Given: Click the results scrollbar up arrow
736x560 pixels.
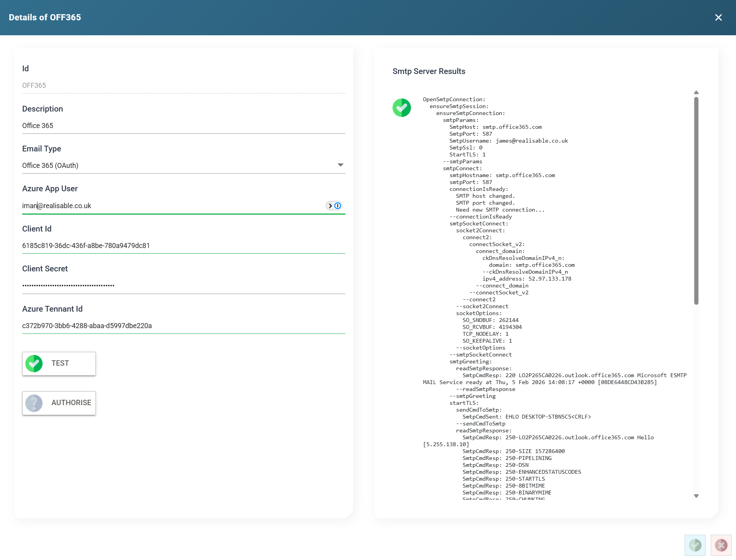Looking at the screenshot, I should click(696, 92).
